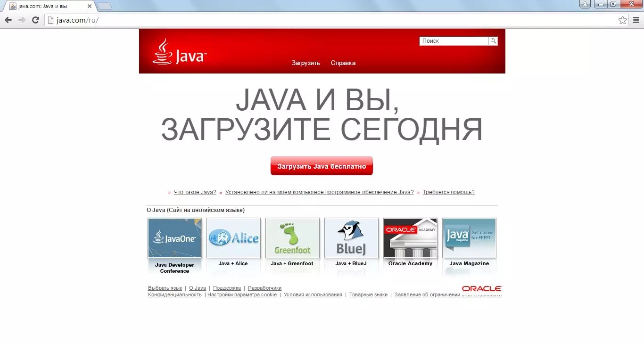The height and width of the screenshot is (343, 644).
Task: Click the search magnifier icon
Action: coord(493,41)
